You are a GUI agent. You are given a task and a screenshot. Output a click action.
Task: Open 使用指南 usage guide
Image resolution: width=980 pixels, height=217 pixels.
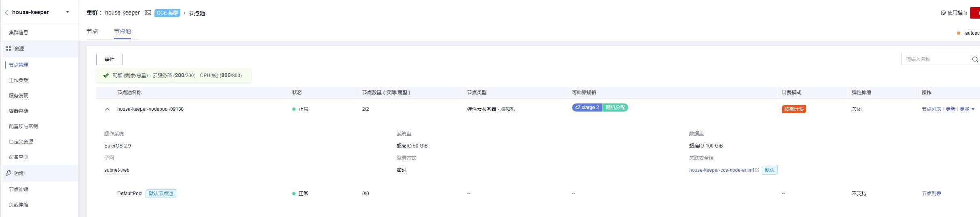tap(954, 13)
